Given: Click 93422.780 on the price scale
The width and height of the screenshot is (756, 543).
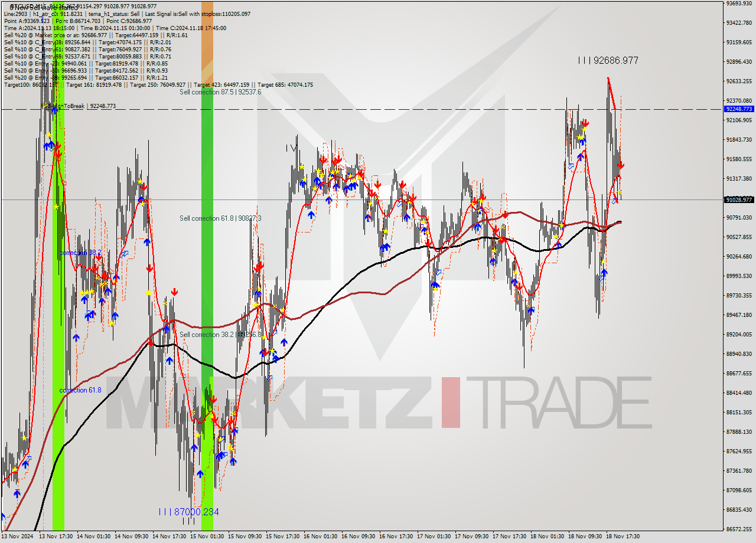Looking at the screenshot, I should tap(739, 22).
